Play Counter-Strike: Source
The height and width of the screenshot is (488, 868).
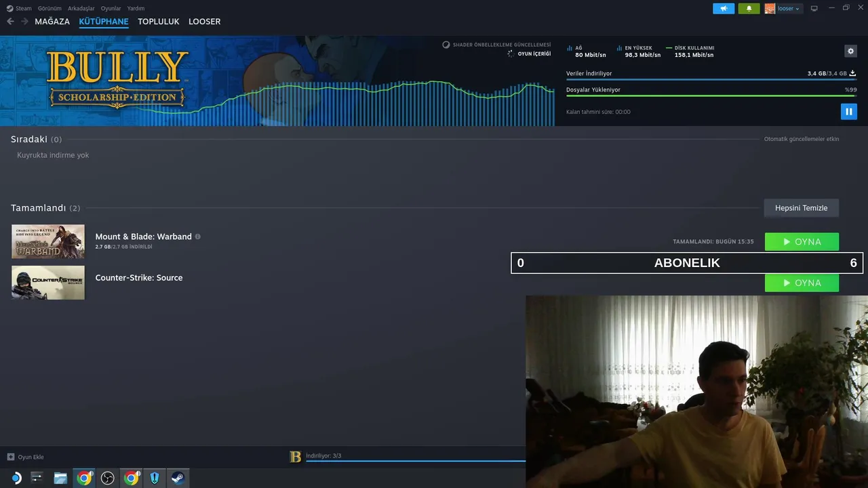tap(802, 283)
